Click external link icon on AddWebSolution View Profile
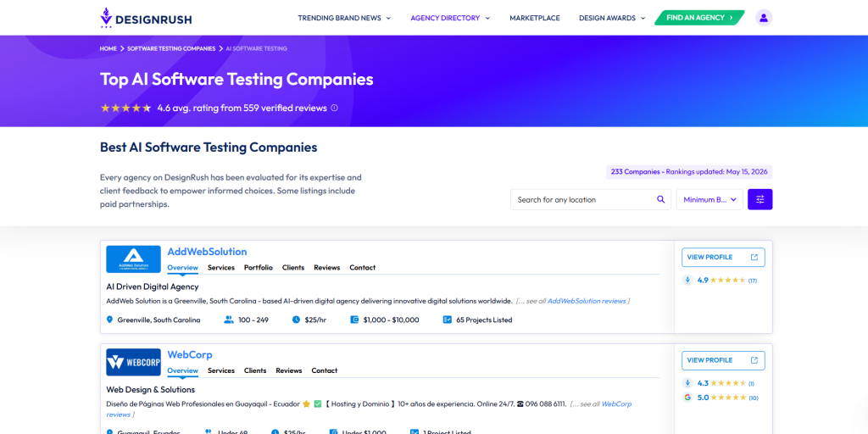 [x=754, y=257]
